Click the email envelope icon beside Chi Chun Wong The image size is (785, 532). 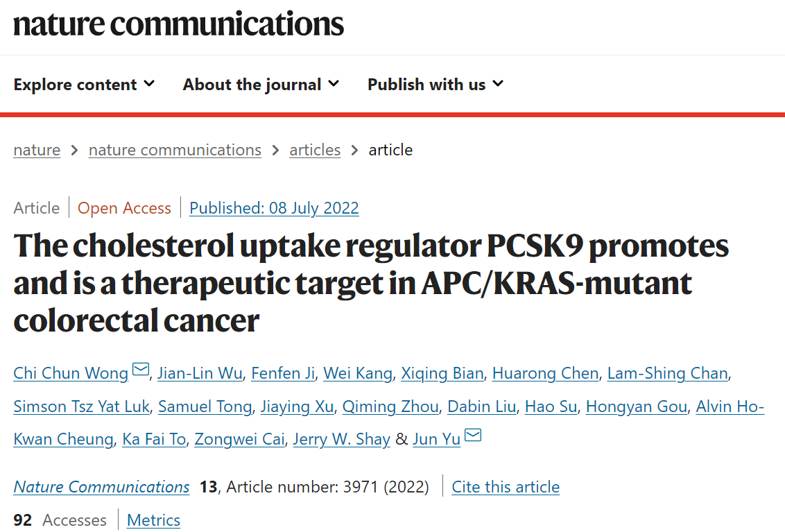pyautogui.click(x=141, y=370)
